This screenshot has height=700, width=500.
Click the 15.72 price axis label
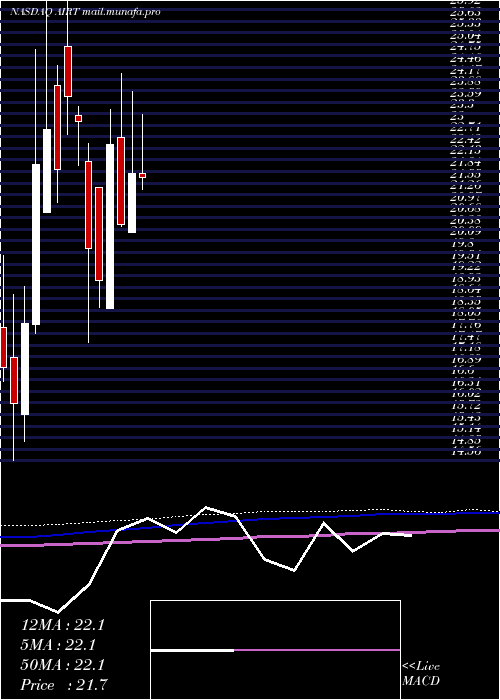465,406
